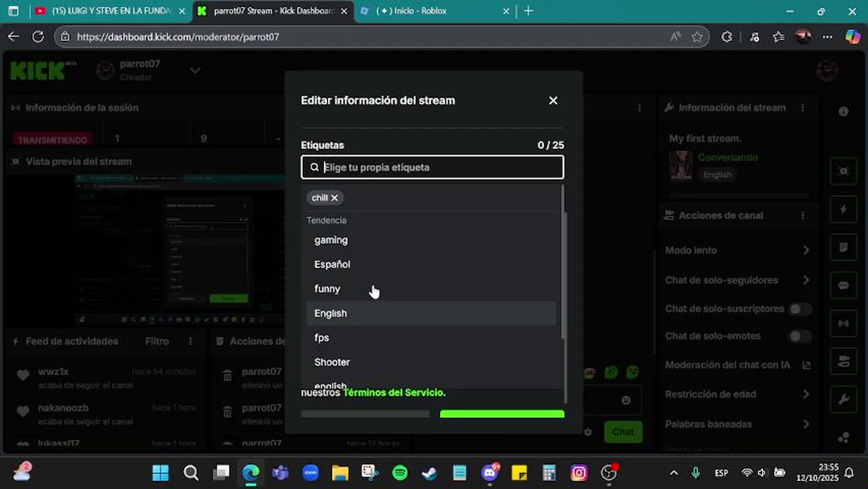868x489 pixels.
Task: Switch to the YouTube LUIGI Y STEVE tab
Action: 110,11
